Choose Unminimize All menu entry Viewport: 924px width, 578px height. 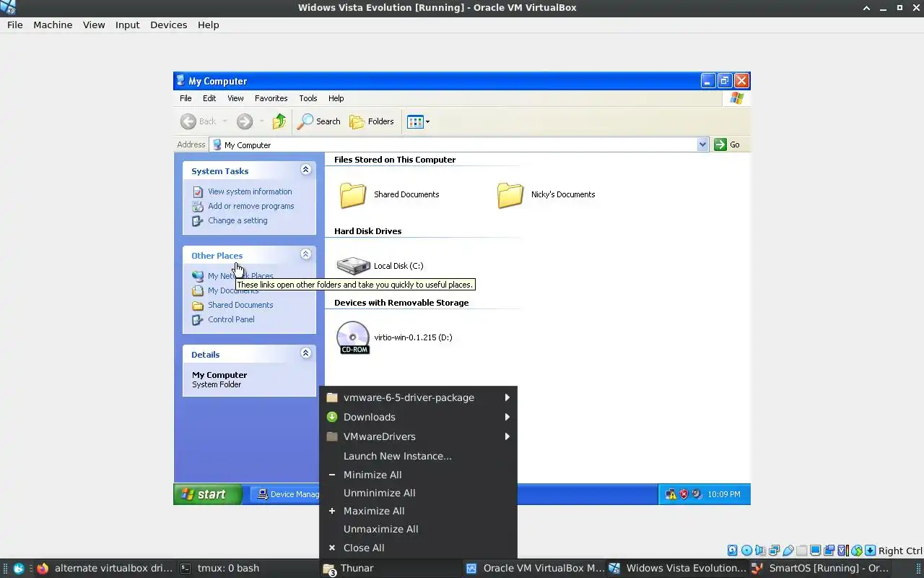click(418, 493)
